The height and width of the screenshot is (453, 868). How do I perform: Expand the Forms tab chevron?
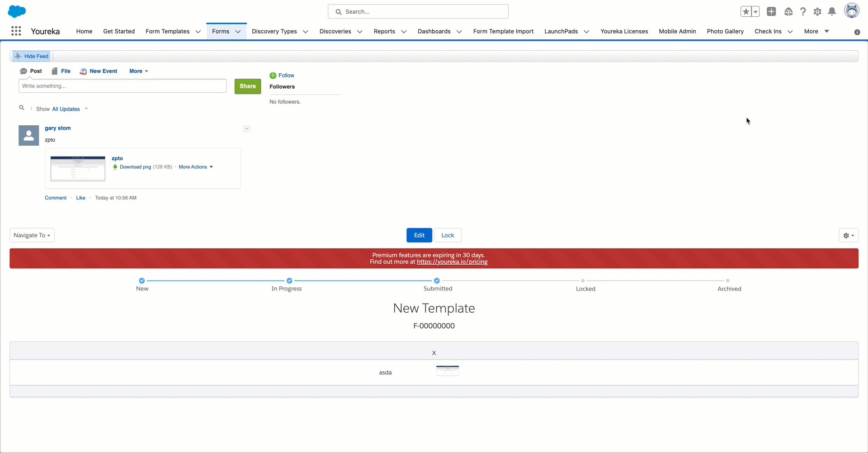(x=238, y=32)
